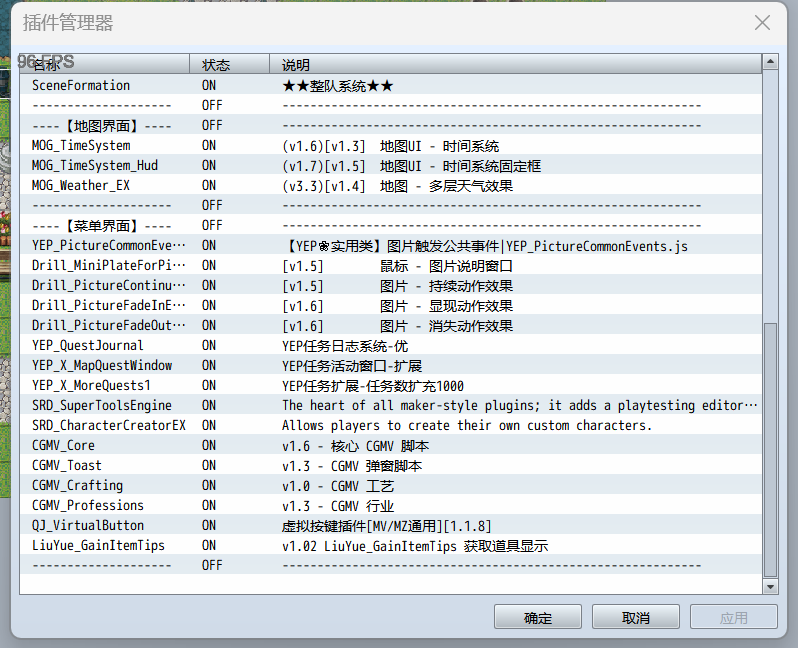Click description YEP任务活动窗口-扩展

[352, 366]
